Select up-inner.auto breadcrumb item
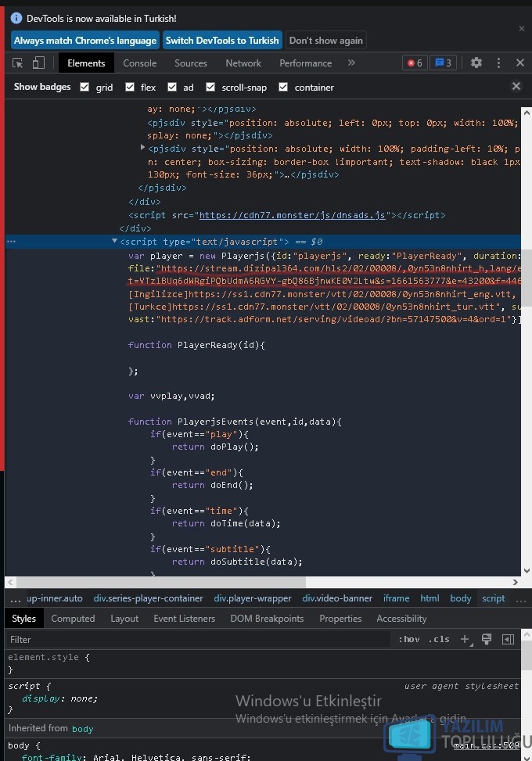532x761 pixels. [x=54, y=598]
